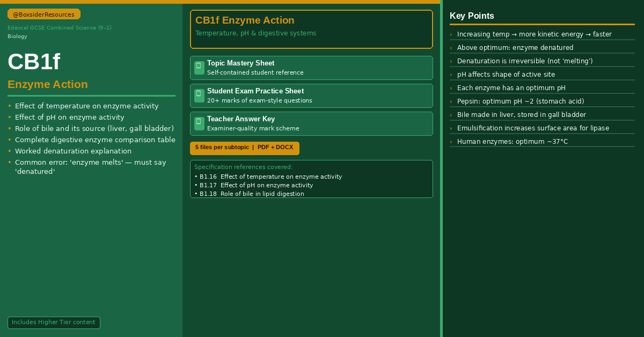The height and width of the screenshot is (337, 644).
Task: Select the Teacher Answer Key card
Action: (311, 123)
